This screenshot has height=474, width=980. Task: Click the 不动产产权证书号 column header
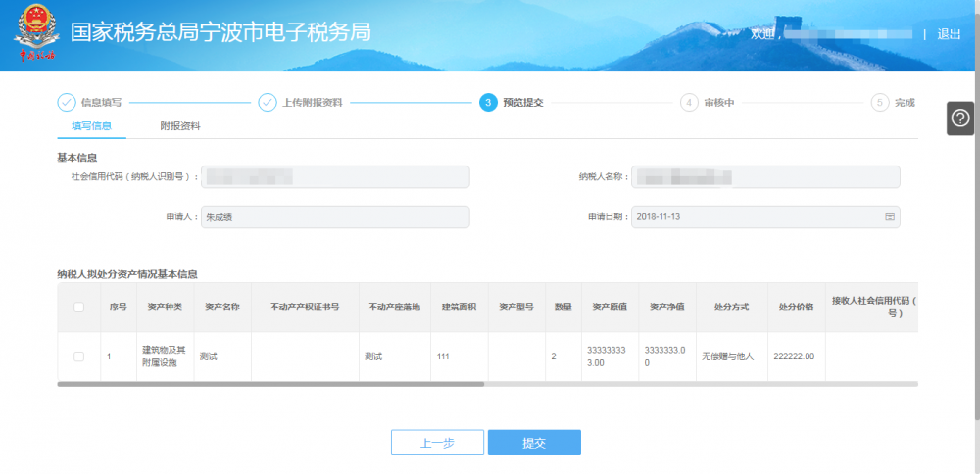pos(305,308)
